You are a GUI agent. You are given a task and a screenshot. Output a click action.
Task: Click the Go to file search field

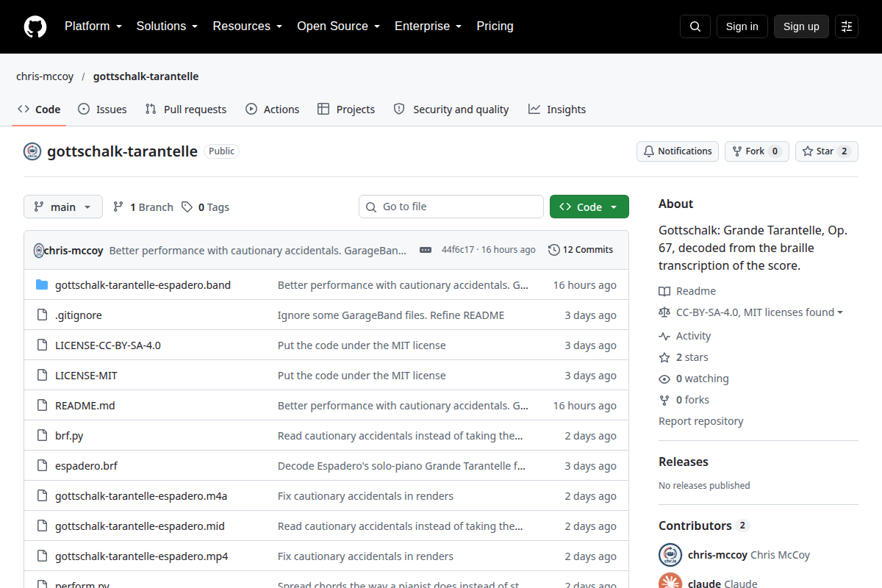[x=451, y=207]
